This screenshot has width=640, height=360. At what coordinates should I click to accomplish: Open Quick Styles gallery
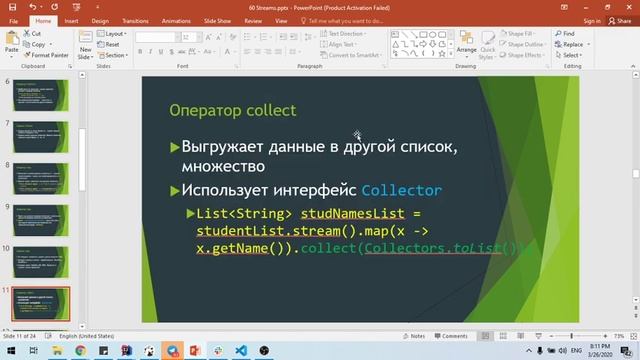click(x=487, y=45)
